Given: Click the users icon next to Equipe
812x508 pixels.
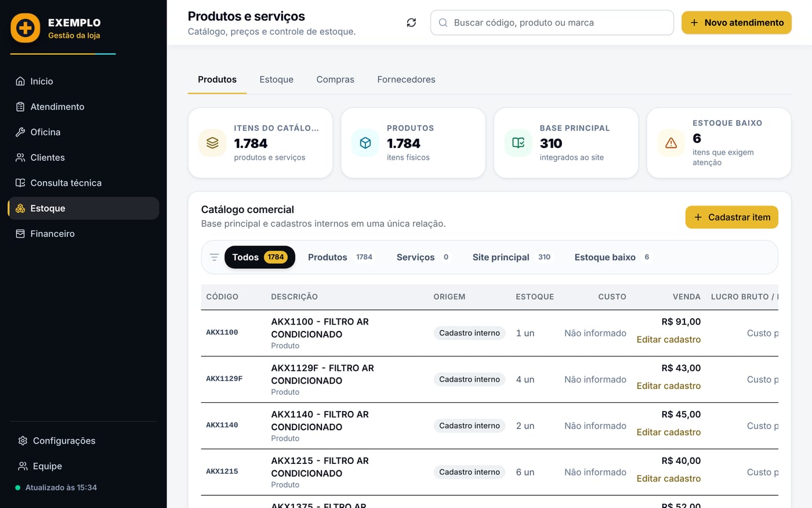Looking at the screenshot, I should click(x=23, y=466).
